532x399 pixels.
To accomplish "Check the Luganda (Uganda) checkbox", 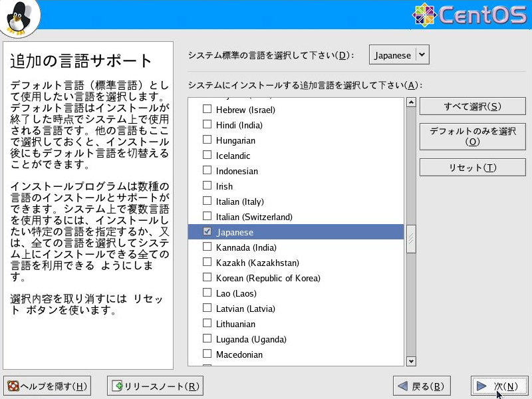I will point(207,338).
